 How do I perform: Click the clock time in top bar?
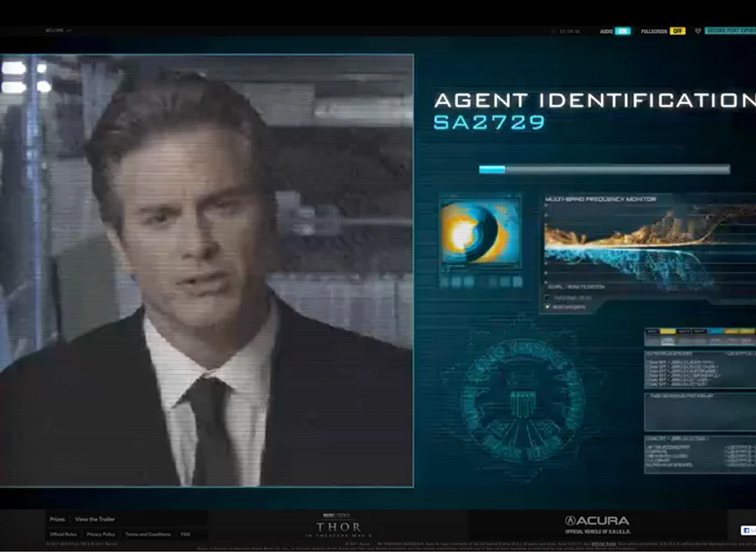point(569,31)
